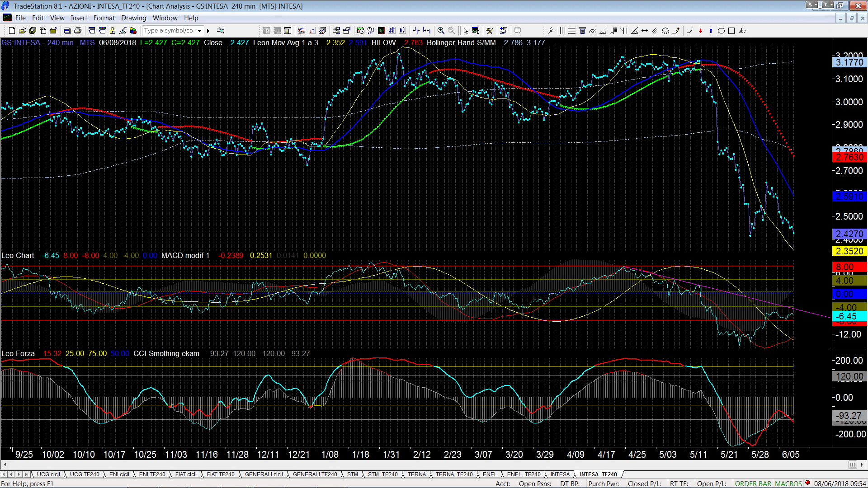Switch to the GENERALI TF240 tab
Image resolution: width=868 pixels, height=488 pixels.
315,474
